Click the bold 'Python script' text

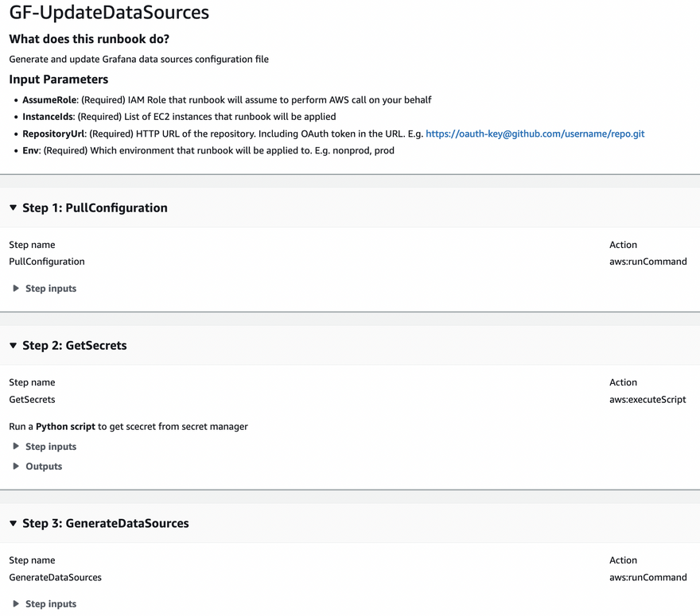[65, 427]
